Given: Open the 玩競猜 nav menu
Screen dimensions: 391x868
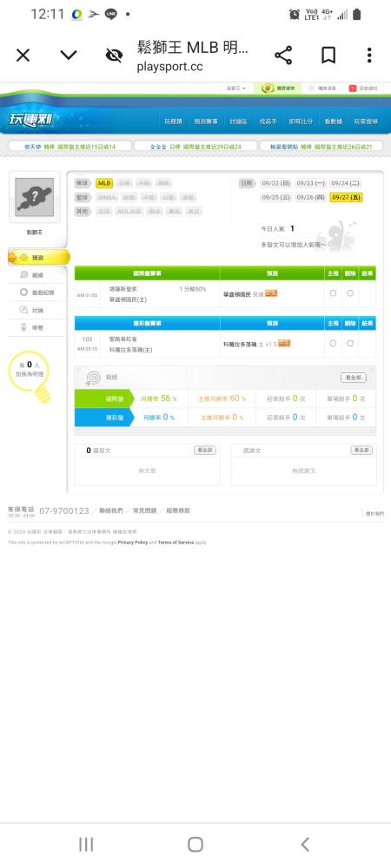Looking at the screenshot, I should pos(174,122).
